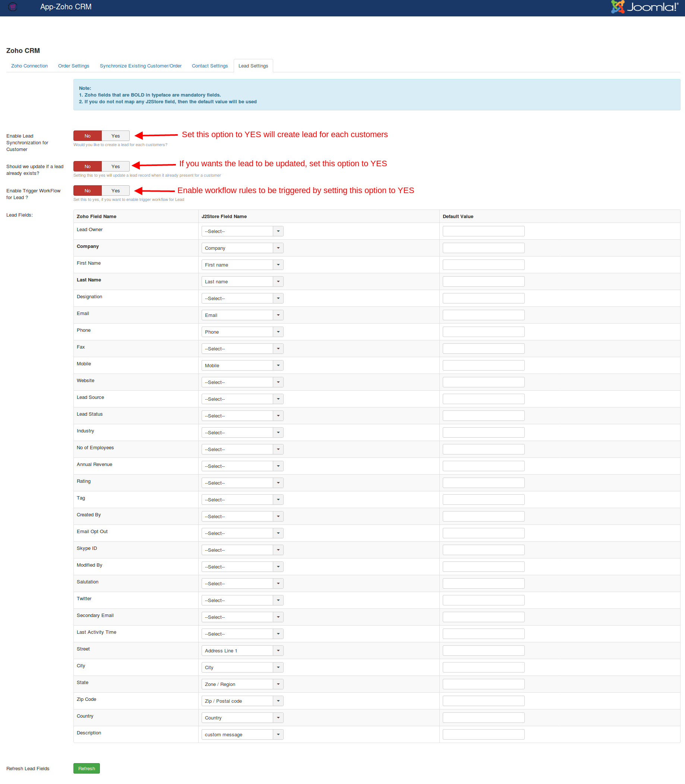Open the Tag field dropdown
The image size is (685, 784).
point(242,500)
